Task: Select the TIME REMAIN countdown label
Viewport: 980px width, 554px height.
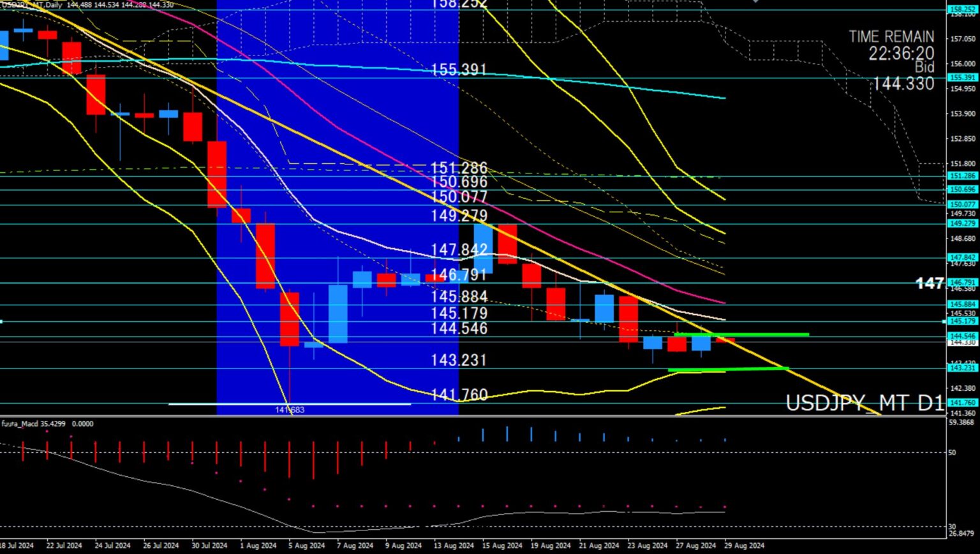Action: pyautogui.click(x=891, y=37)
